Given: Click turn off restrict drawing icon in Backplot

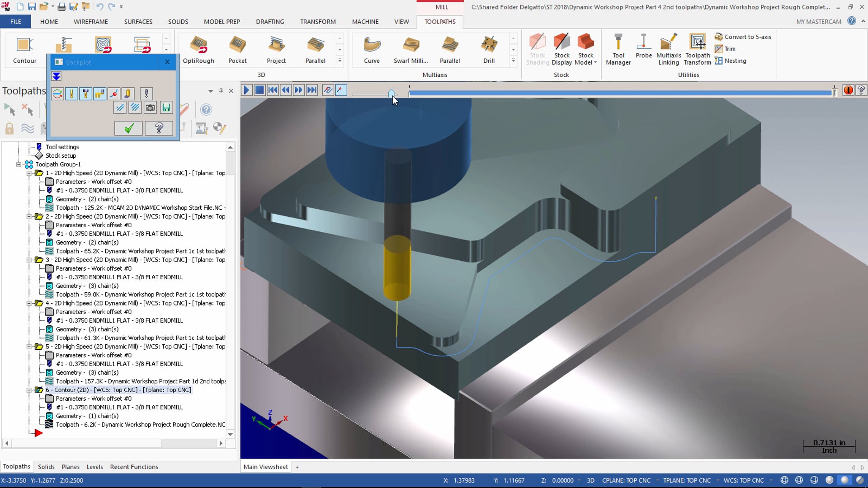Looking at the screenshot, I should tap(135, 108).
